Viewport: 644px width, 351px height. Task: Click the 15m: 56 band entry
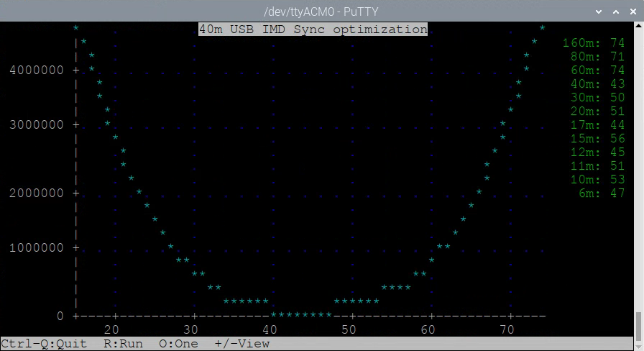(597, 138)
